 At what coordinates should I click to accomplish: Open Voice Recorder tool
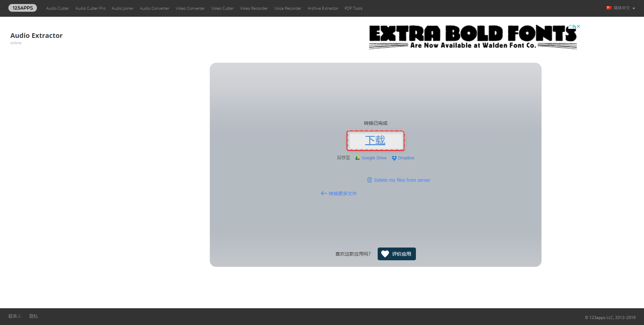[x=288, y=8]
